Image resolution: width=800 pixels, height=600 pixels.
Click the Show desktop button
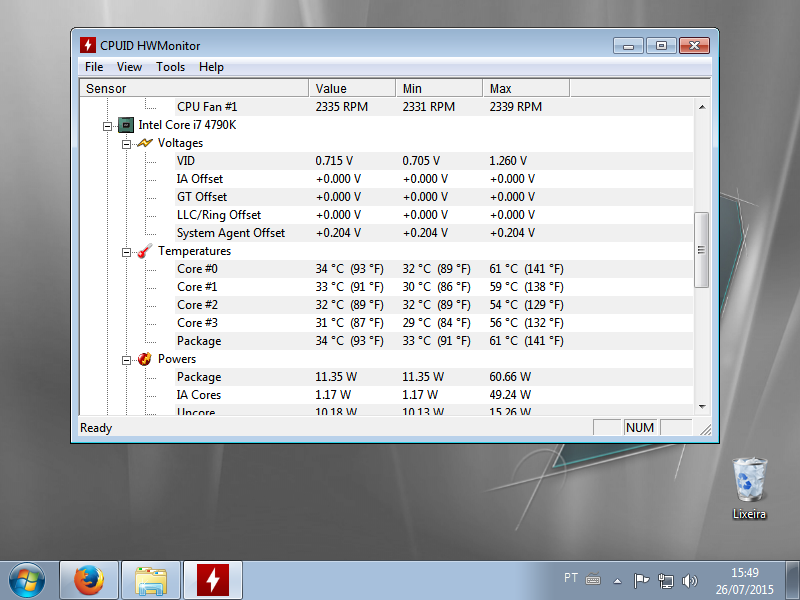click(x=792, y=580)
